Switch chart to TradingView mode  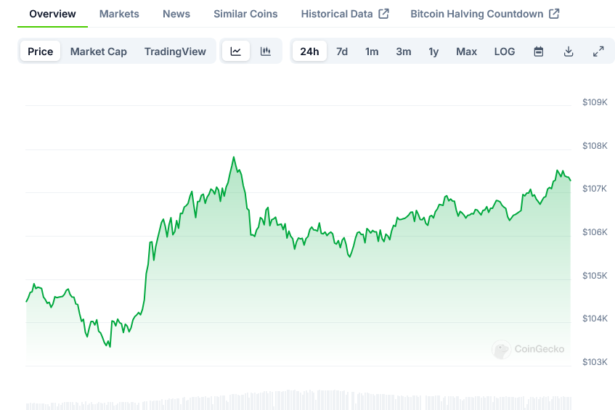(x=174, y=52)
